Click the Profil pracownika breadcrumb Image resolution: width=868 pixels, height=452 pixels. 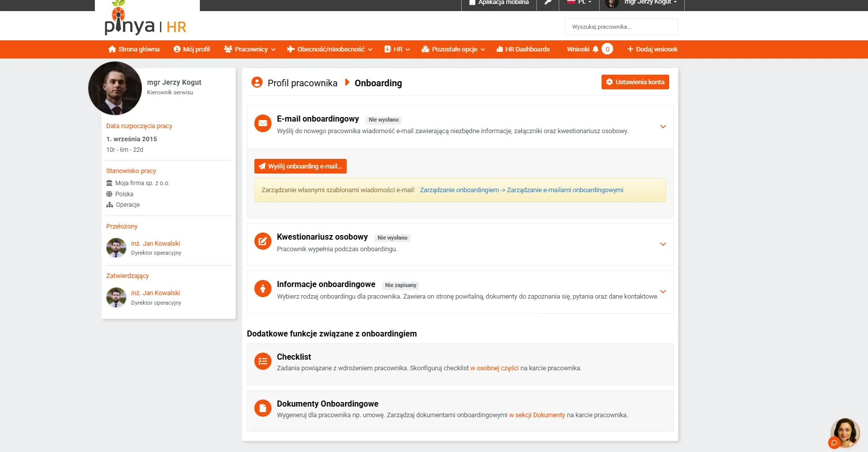(x=302, y=83)
